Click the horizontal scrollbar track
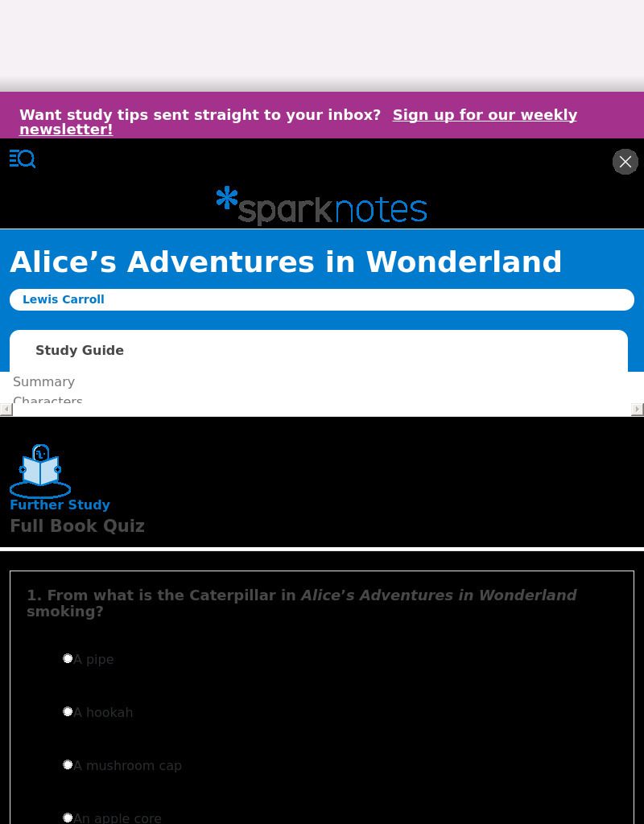Screen dimensions: 644x824 click(322, 409)
